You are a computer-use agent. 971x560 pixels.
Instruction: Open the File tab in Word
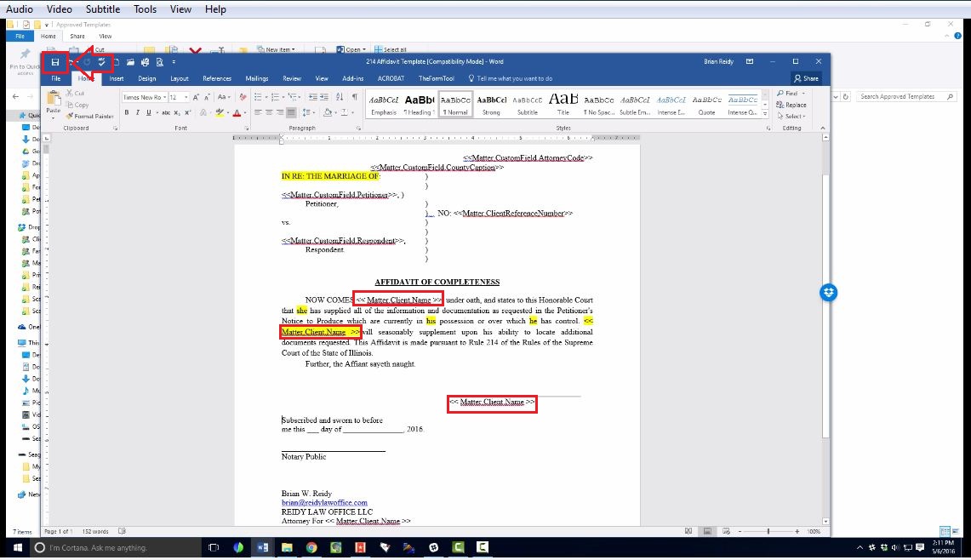pyautogui.click(x=56, y=78)
